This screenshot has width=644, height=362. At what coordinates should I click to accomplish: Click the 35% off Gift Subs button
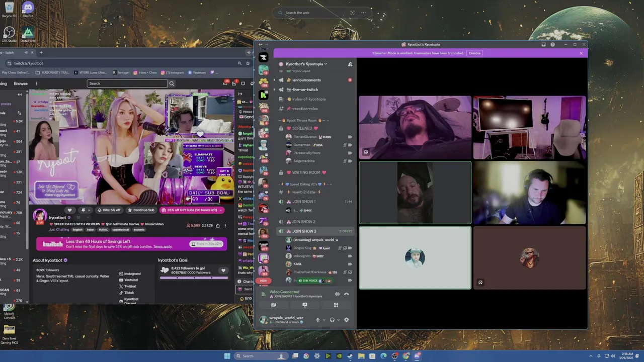click(192, 210)
